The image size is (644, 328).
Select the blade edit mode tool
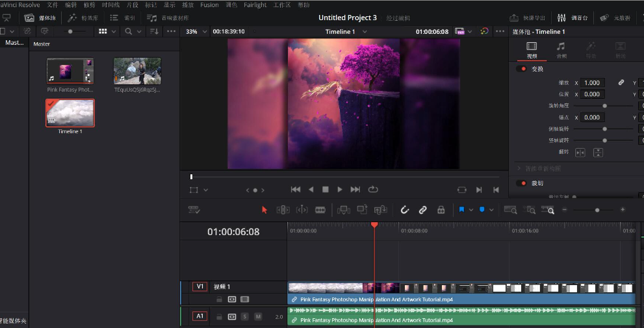click(x=320, y=210)
